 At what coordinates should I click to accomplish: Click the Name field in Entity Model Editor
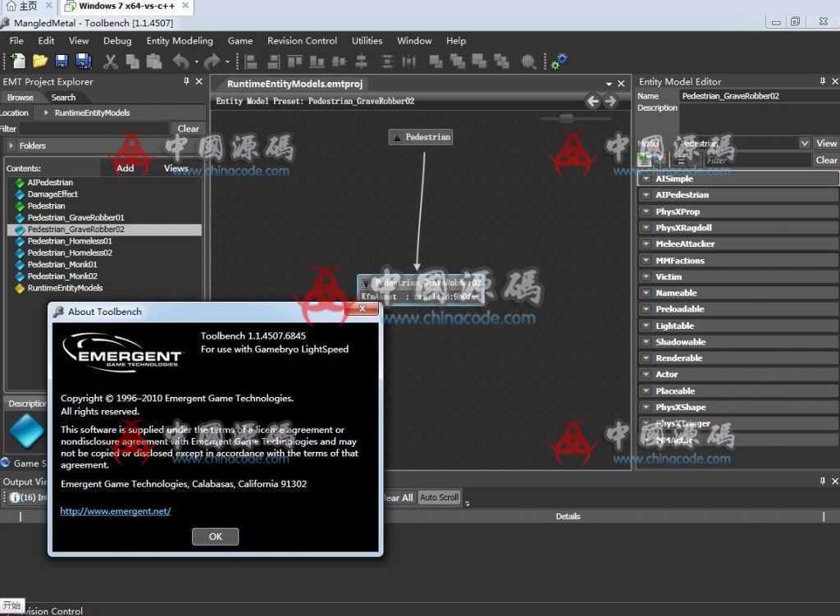759,96
